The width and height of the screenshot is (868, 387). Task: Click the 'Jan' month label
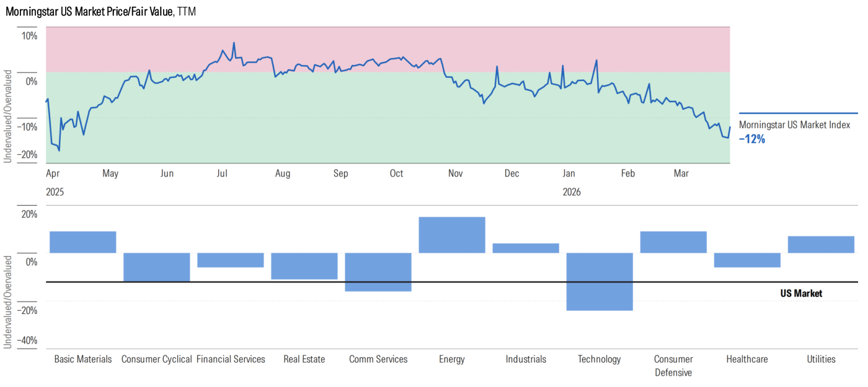click(x=570, y=173)
